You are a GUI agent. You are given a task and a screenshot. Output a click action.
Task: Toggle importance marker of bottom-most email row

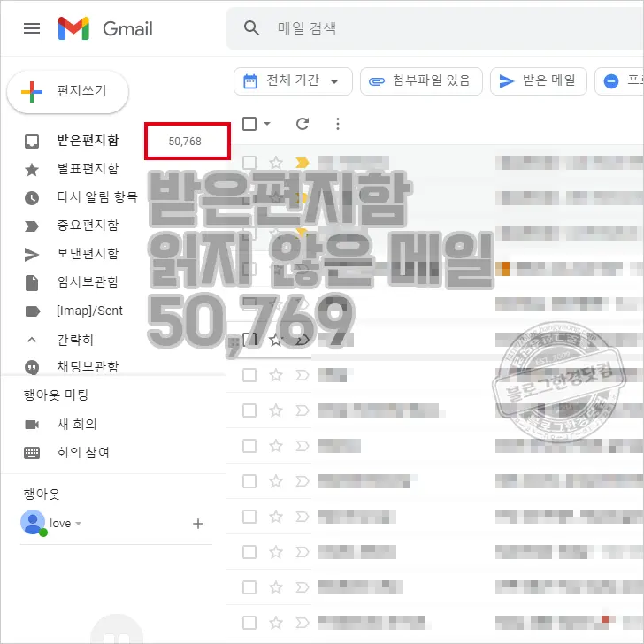click(x=303, y=623)
